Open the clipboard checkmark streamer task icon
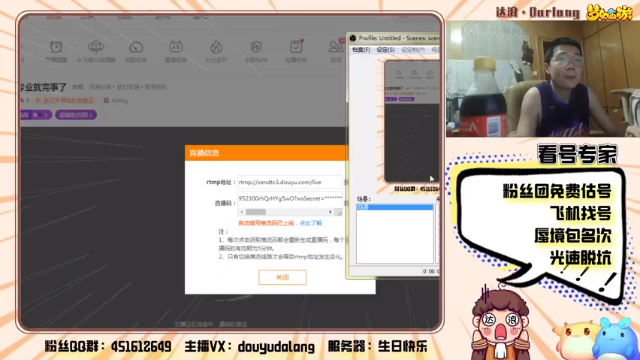The height and width of the screenshot is (360, 640). [296, 47]
